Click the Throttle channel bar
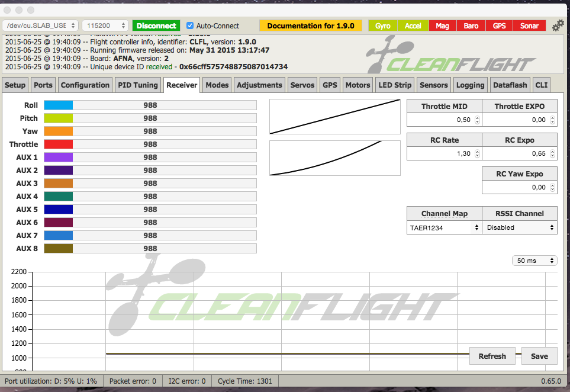Screen dimensions: 570x392 pos(150,144)
